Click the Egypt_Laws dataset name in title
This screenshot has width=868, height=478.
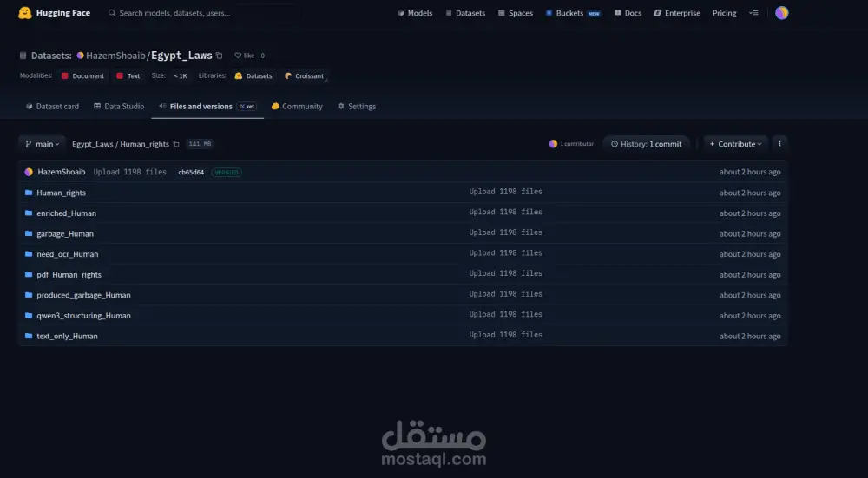click(x=181, y=56)
